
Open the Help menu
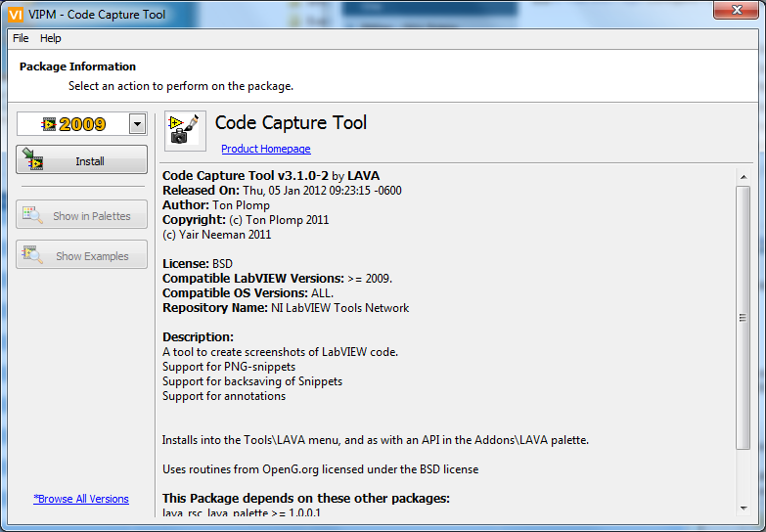tap(50, 38)
